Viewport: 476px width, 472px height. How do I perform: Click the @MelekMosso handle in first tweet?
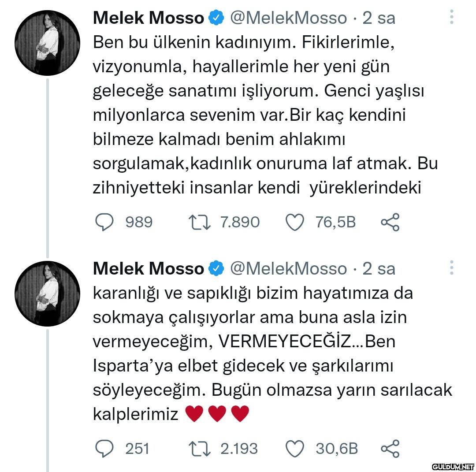(x=289, y=18)
